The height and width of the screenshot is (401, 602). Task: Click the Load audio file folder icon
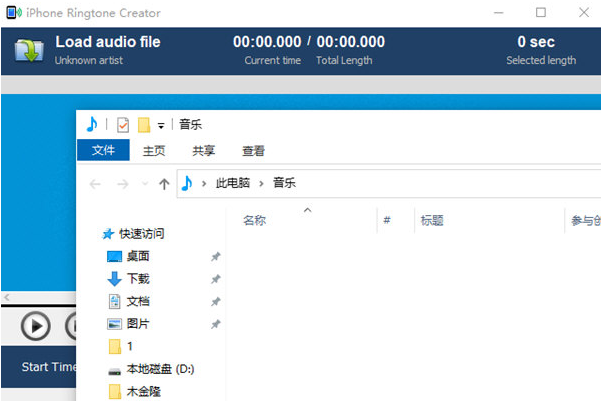(29, 50)
